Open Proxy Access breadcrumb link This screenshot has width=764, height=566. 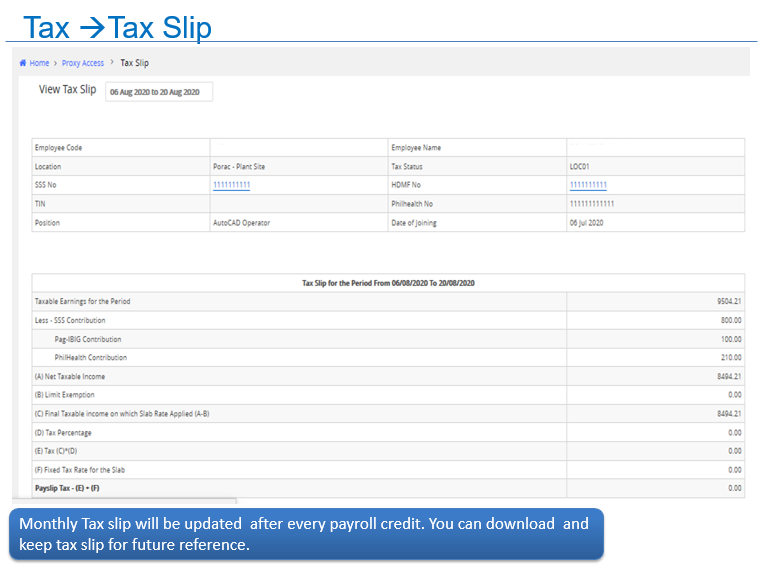[83, 63]
